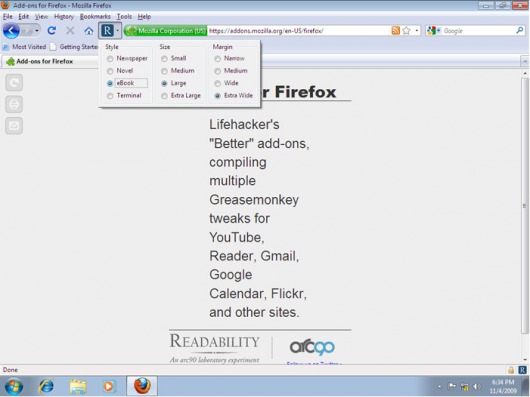Open the home page via house icon

[x=89, y=31]
